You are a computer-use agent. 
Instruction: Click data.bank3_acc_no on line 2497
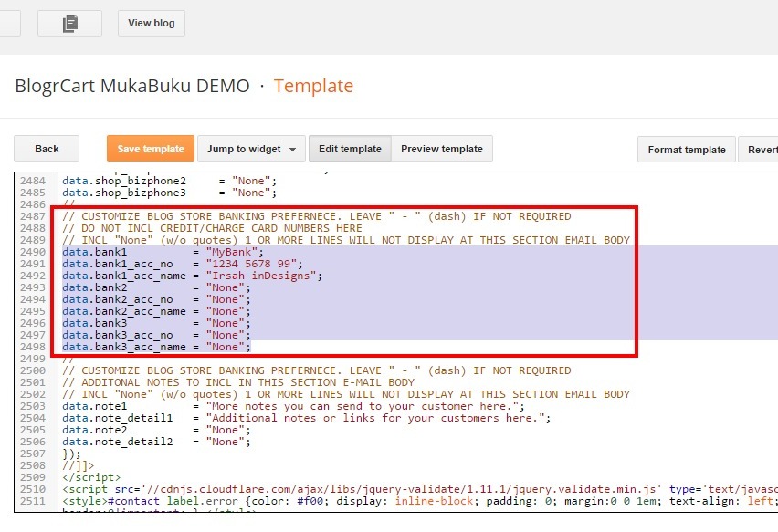118,335
